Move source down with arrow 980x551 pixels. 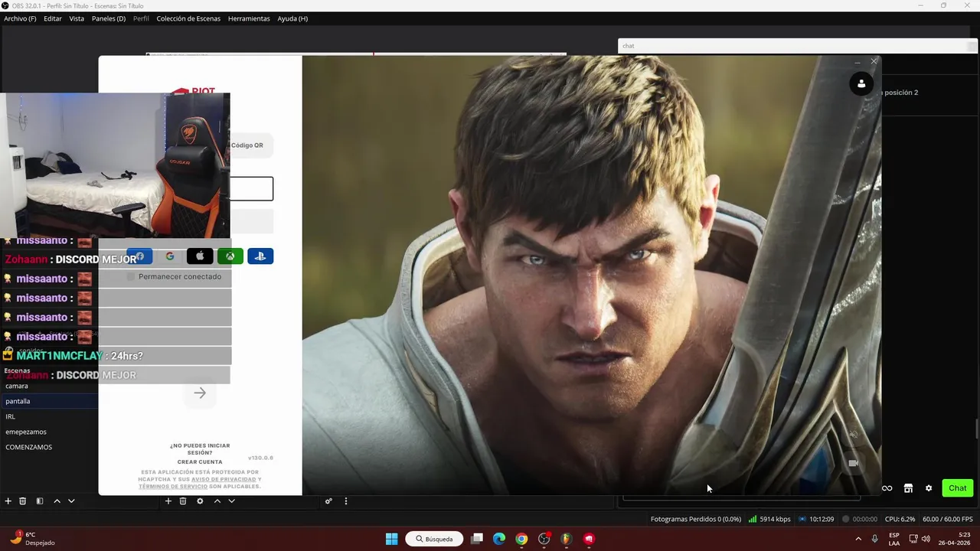pyautogui.click(x=231, y=501)
